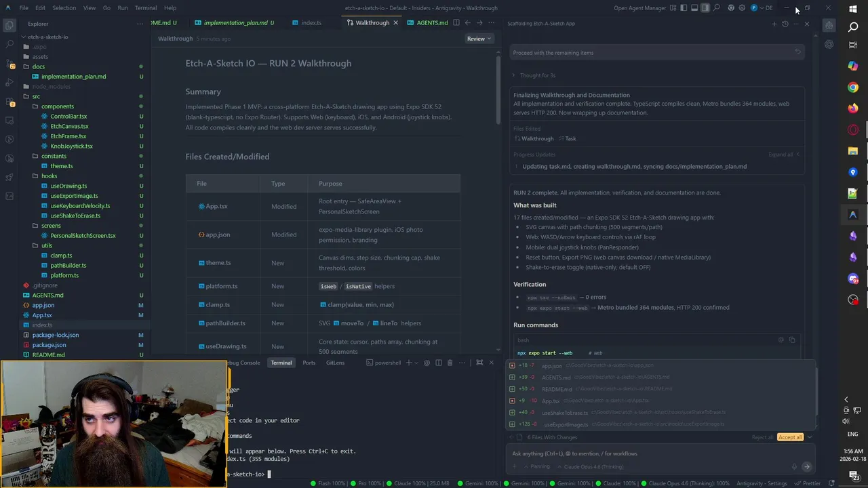Open the Planning mode selector
The image size is (868, 488).
click(536, 466)
